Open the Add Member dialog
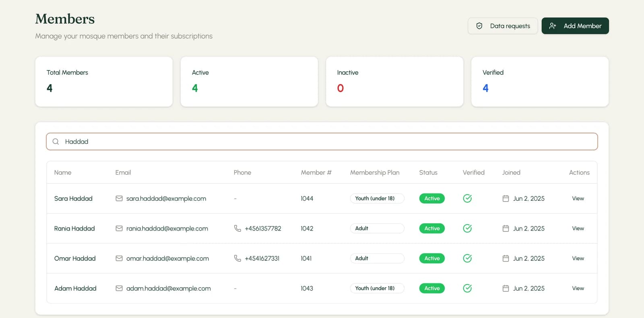 (575, 26)
